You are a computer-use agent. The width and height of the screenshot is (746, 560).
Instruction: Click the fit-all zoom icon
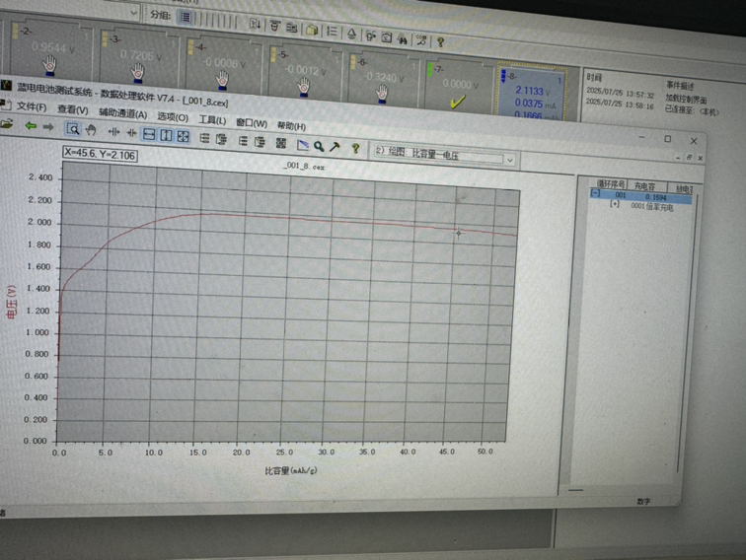coord(182,133)
